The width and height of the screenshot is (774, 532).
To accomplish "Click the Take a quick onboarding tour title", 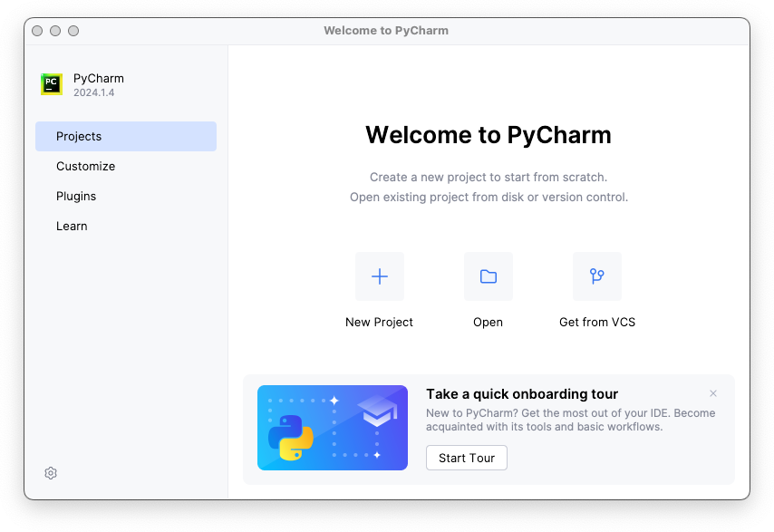I will (x=522, y=394).
